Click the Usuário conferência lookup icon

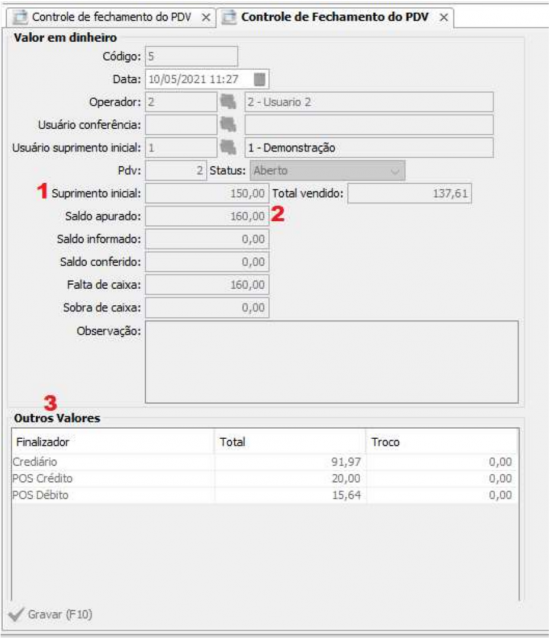point(228,125)
